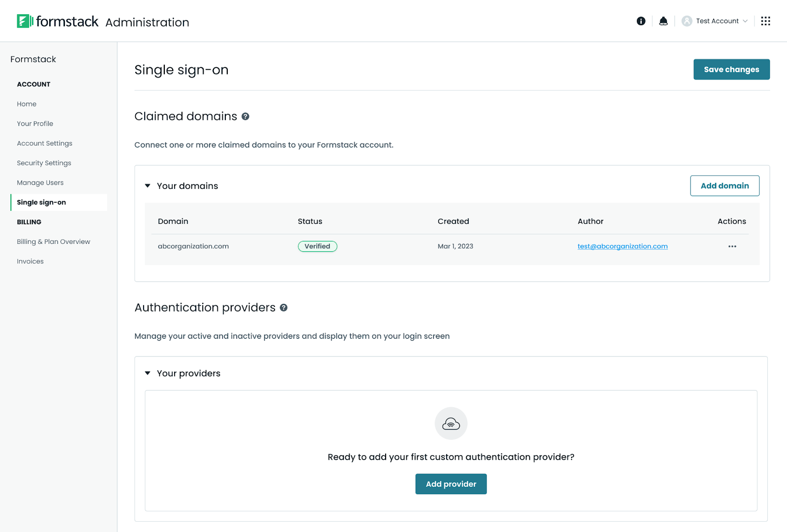Open the test@abcorganization.com author link
Image resolution: width=787 pixels, height=532 pixels.
622,246
